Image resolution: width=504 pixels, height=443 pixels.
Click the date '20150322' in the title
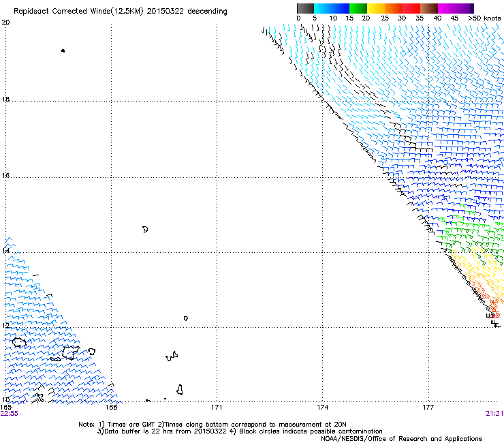(x=166, y=12)
